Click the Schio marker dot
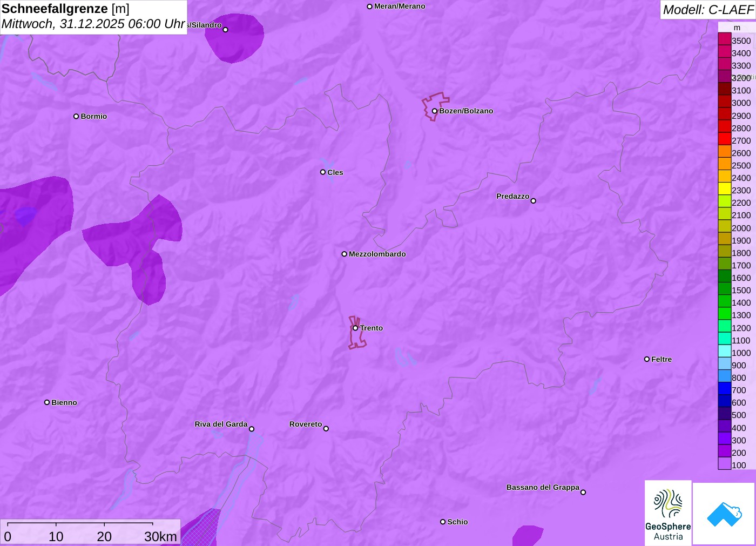 click(x=443, y=522)
